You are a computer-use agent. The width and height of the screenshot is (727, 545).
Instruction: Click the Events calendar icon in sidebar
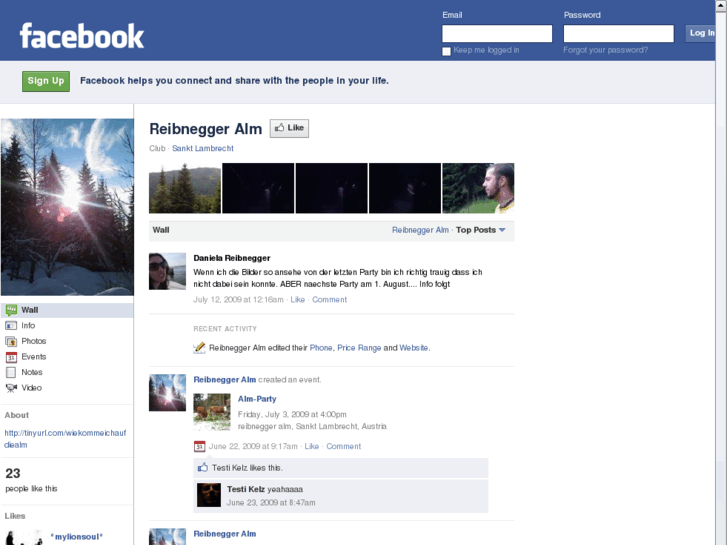11,357
